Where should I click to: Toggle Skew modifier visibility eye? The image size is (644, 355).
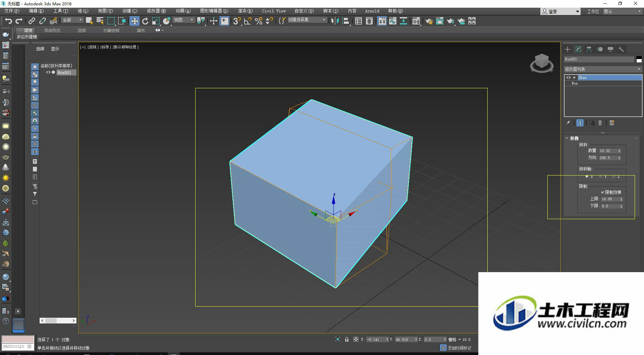pos(569,78)
